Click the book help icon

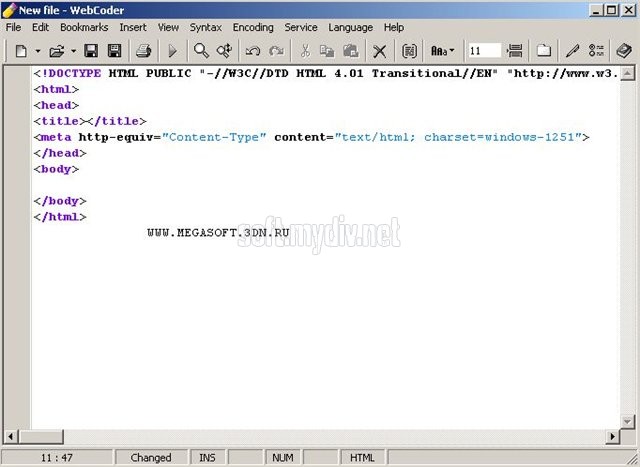[x=624, y=50]
